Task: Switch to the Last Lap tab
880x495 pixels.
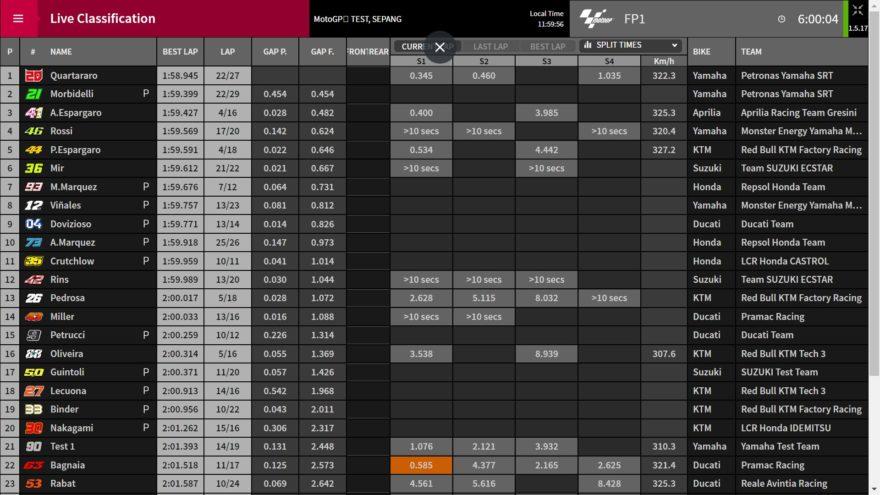Action: pos(490,47)
